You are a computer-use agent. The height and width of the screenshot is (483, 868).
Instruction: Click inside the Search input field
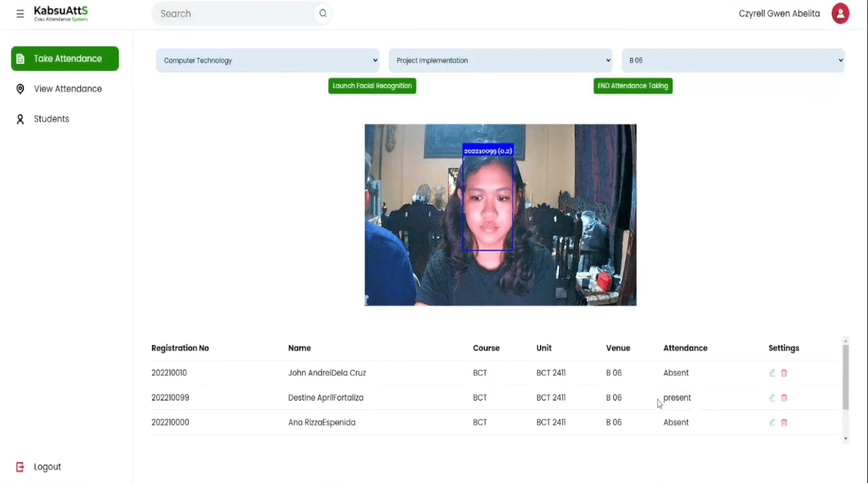coord(233,13)
